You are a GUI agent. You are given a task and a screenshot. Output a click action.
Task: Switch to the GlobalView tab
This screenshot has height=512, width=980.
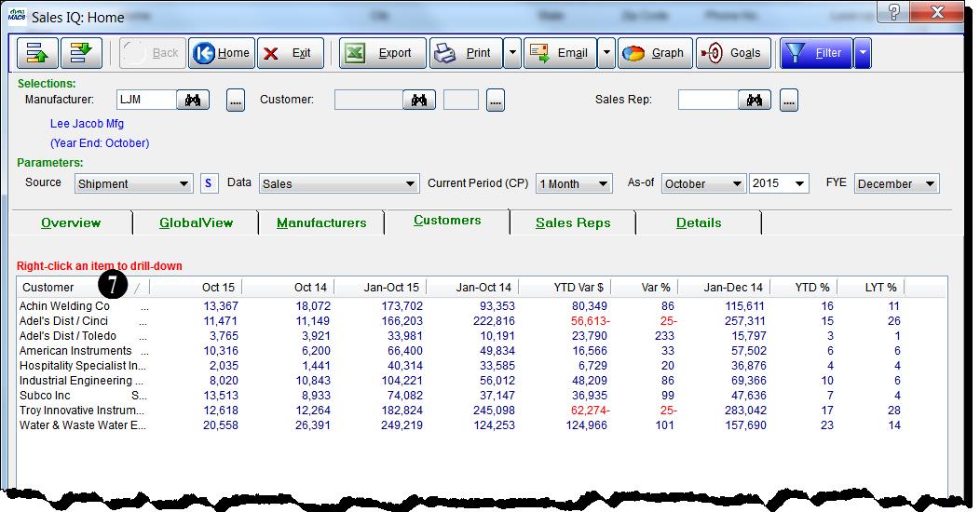coord(197,222)
